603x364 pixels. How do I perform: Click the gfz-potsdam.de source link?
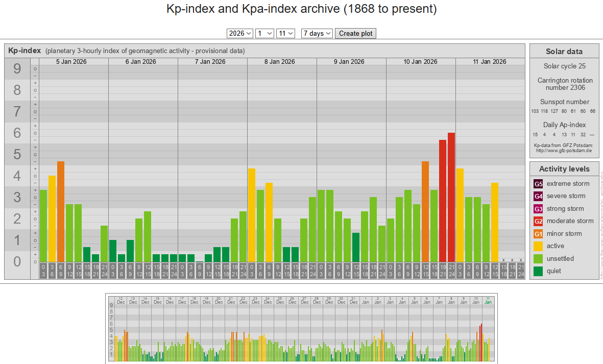click(x=564, y=151)
